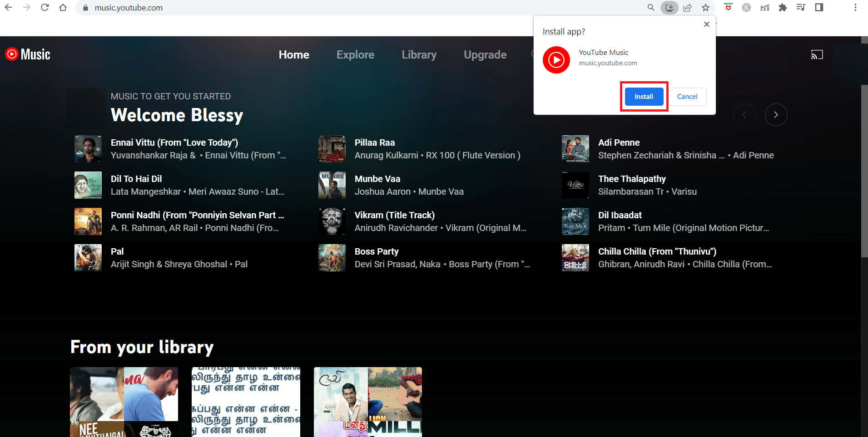Open artist Anirudh Ravichander
This screenshot has height=437, width=868.
[x=396, y=228]
